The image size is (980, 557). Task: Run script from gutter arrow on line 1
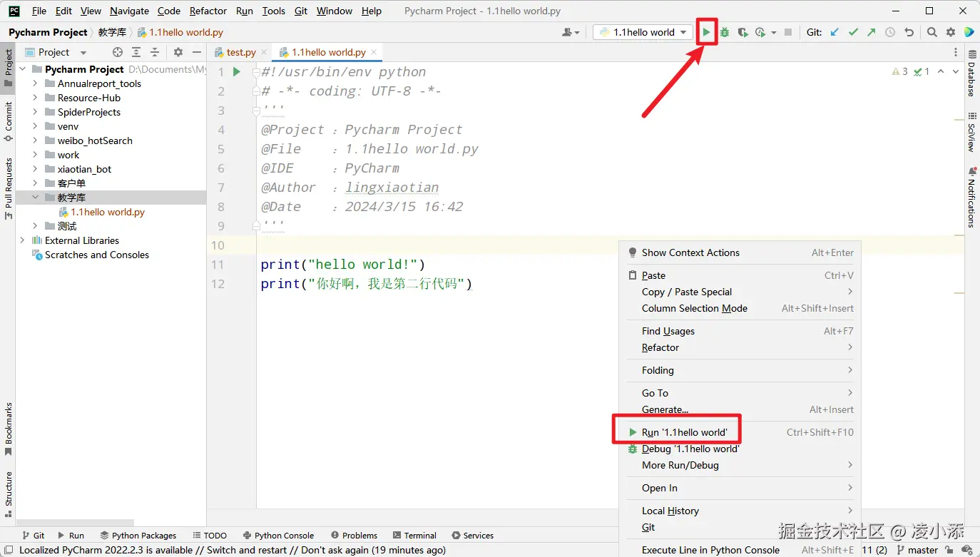[x=237, y=71]
